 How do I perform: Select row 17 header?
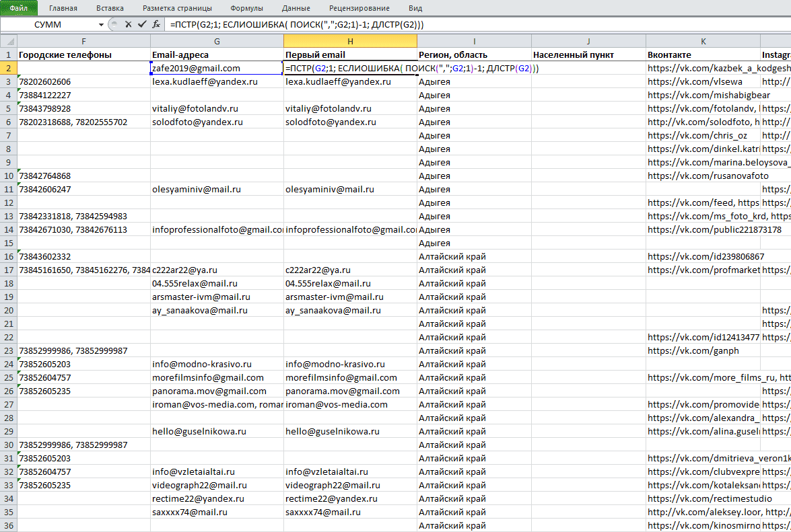click(9, 270)
